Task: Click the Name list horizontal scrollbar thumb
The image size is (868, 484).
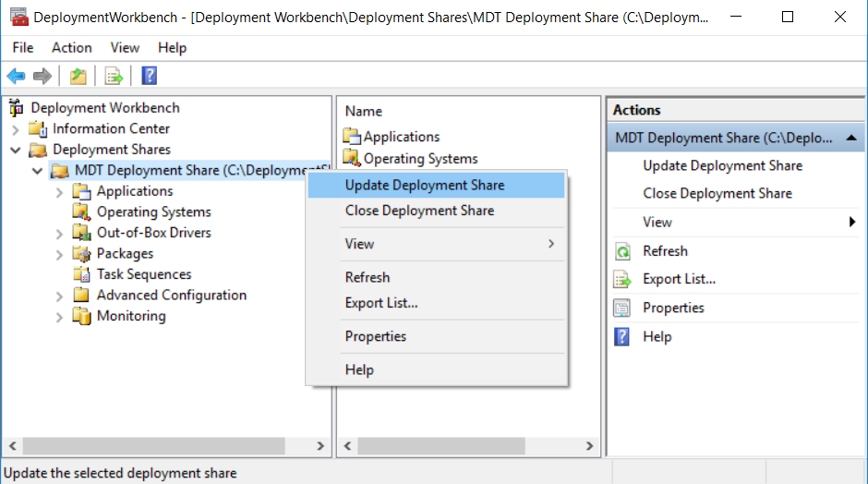Action: (x=441, y=446)
